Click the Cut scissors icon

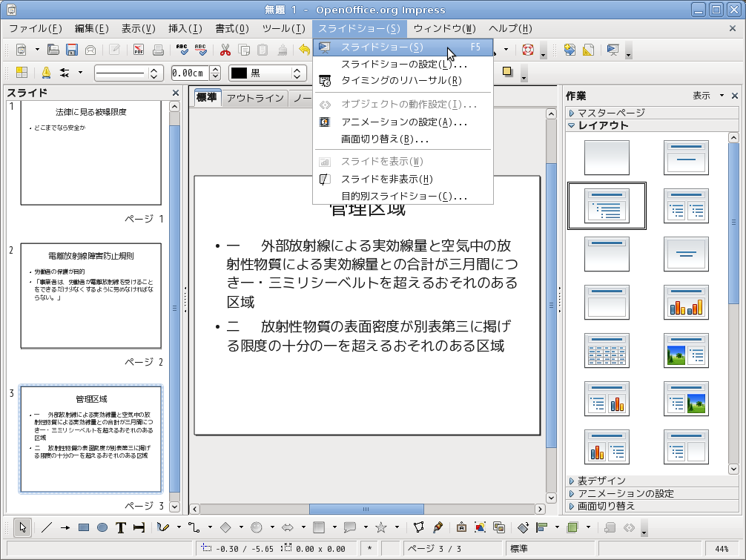coord(225,50)
